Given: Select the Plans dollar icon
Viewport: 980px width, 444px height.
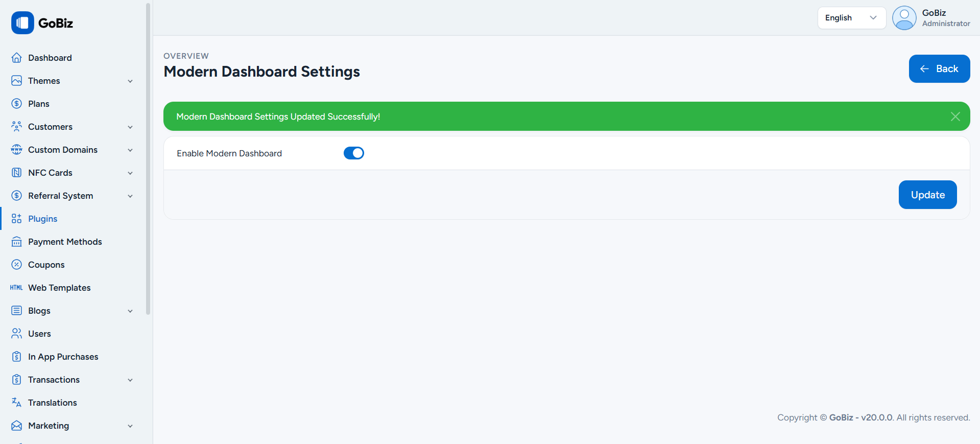Looking at the screenshot, I should click(x=16, y=104).
